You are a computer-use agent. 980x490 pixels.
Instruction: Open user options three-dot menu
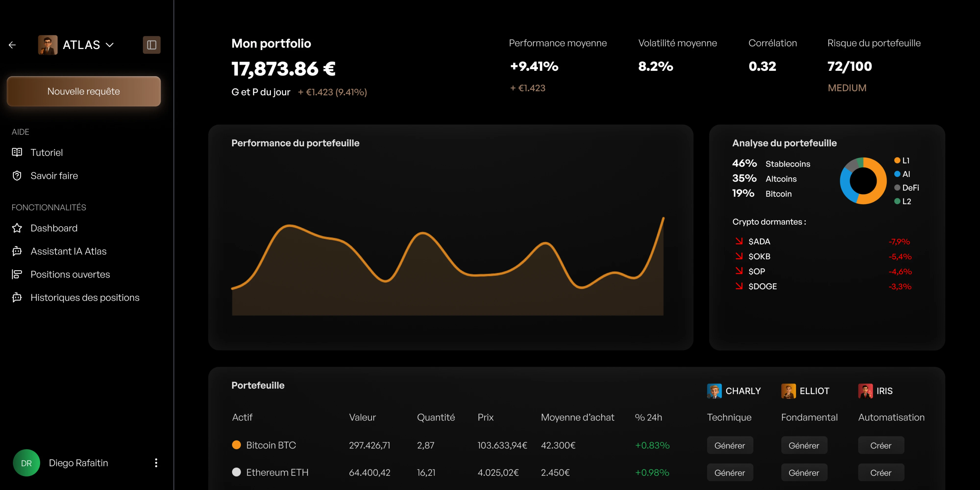[x=156, y=463]
